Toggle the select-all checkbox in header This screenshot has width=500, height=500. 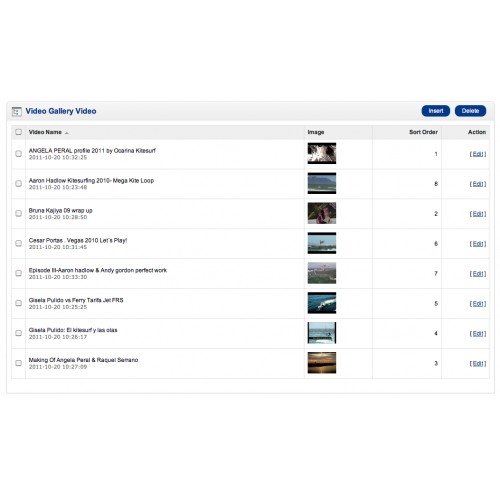click(x=19, y=132)
